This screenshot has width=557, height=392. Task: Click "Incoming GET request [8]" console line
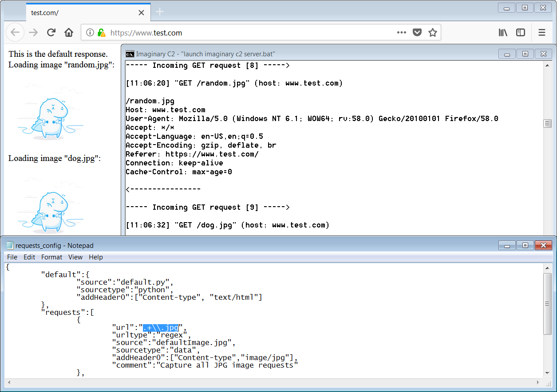coord(208,66)
